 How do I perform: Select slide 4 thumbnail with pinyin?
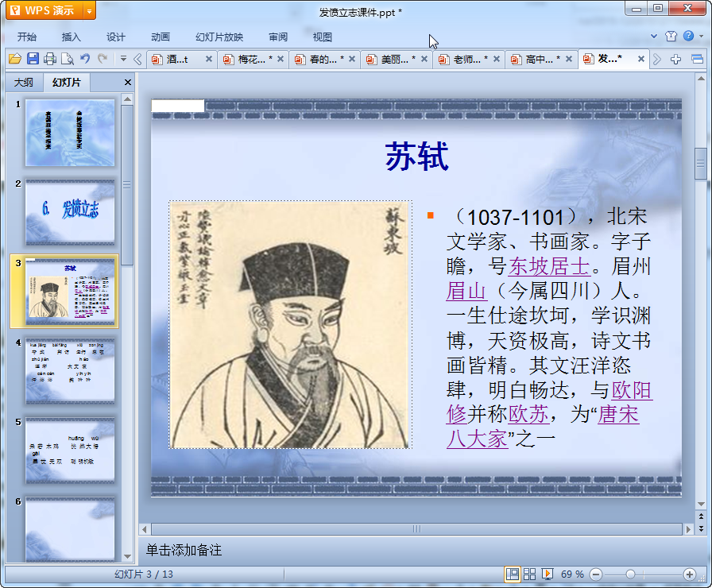tap(70, 371)
